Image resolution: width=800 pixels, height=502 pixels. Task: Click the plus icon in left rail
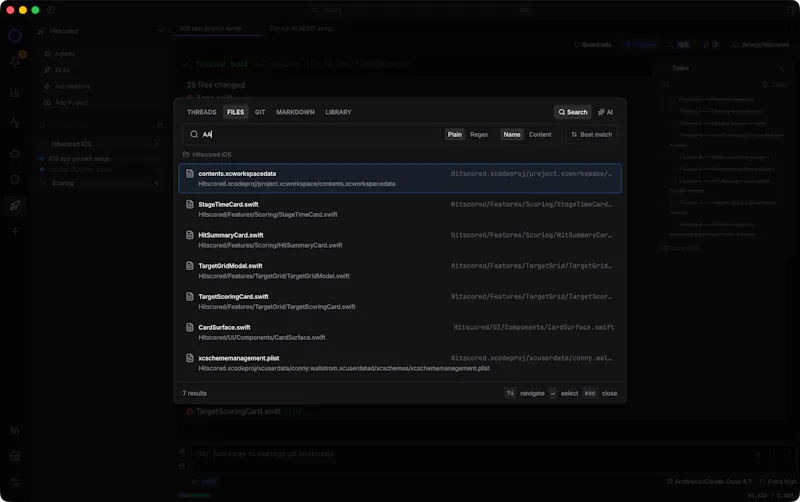[15, 232]
